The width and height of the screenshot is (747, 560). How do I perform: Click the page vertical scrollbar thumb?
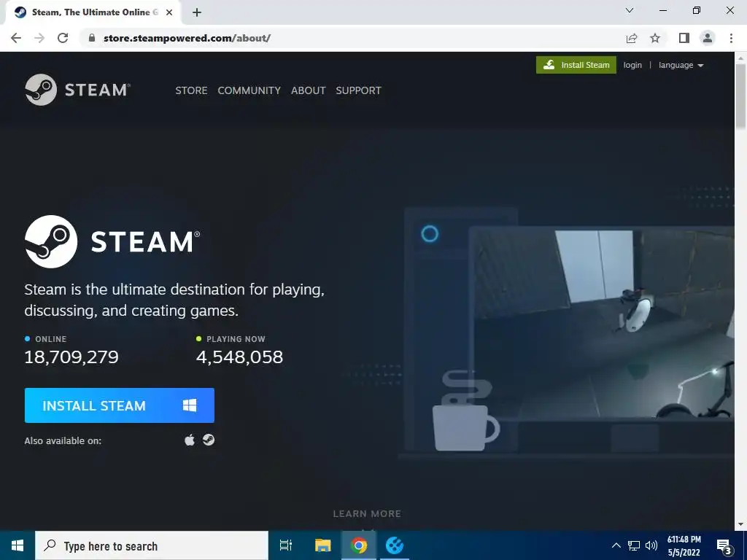[x=740, y=96]
